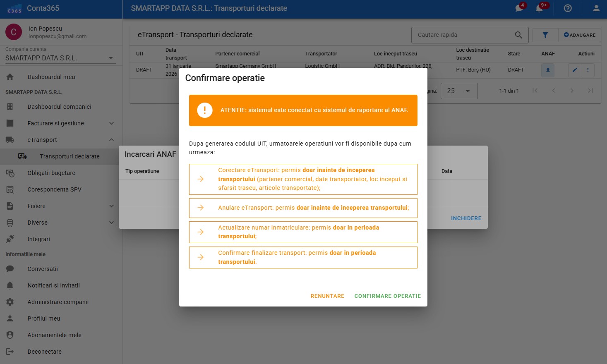Viewport: 607px width, 364px height.
Task: Open the notifications bell in top bar
Action: (540, 8)
